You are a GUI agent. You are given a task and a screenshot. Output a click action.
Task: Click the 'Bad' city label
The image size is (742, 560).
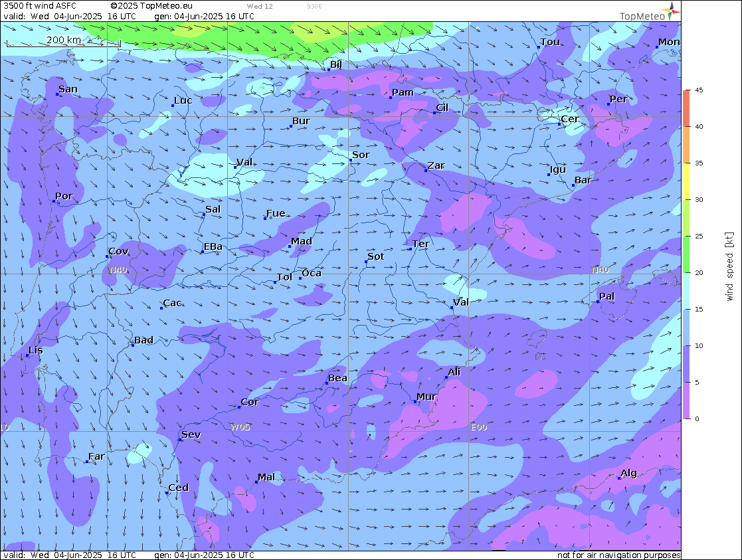[144, 340]
